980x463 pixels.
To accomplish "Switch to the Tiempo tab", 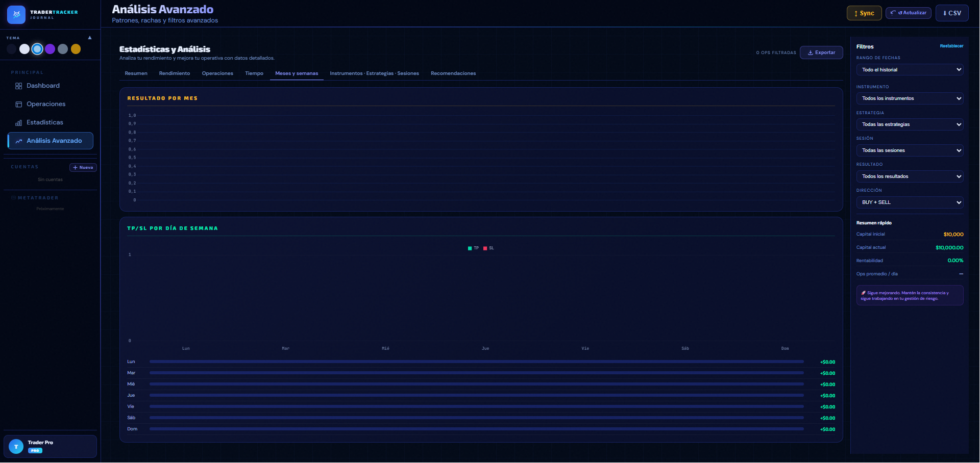I will coord(254,73).
